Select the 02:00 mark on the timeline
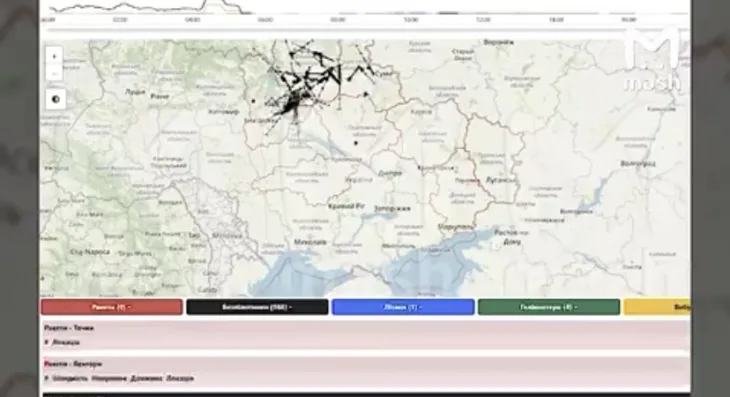The height and width of the screenshot is (397, 730). click(120, 20)
